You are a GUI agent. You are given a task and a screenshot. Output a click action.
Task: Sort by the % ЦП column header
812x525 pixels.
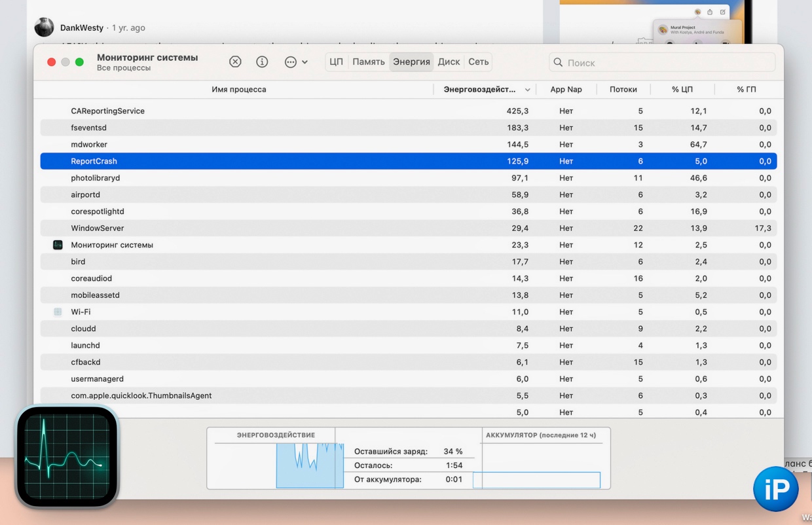click(x=682, y=90)
